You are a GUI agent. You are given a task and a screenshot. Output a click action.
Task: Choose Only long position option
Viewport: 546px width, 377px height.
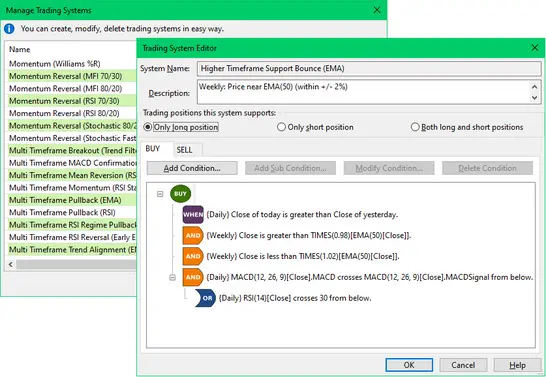[x=181, y=127]
